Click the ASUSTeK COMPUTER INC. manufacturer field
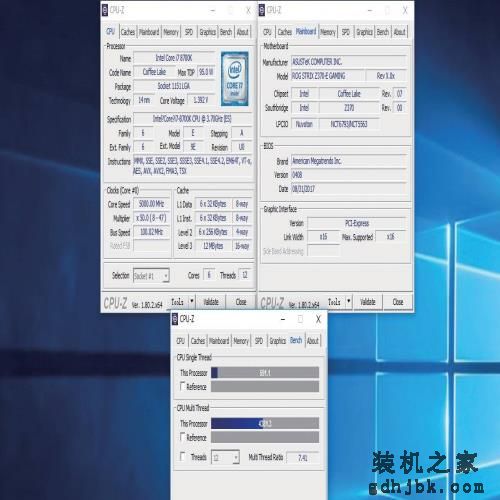 [x=349, y=62]
